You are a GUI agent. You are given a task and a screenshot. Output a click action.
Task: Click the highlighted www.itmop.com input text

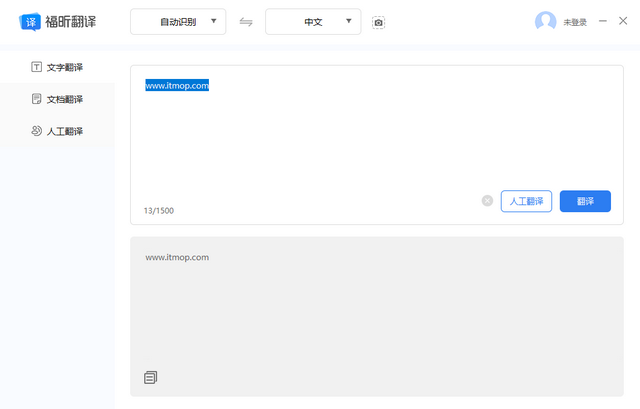click(x=177, y=85)
